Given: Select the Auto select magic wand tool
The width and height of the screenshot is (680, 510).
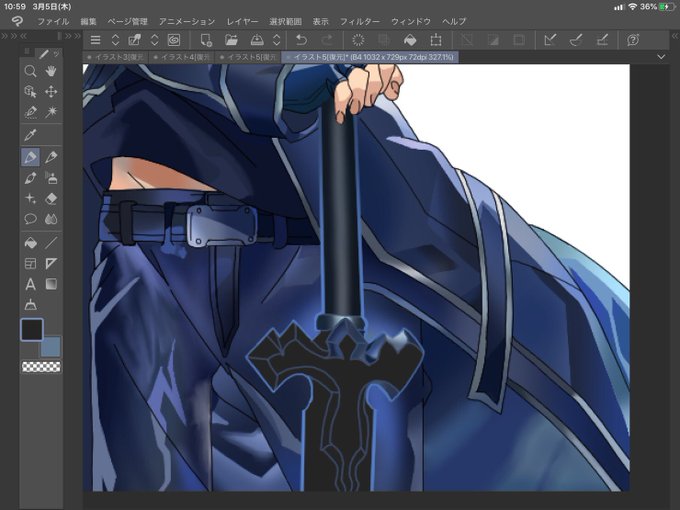Looking at the screenshot, I should pos(51,112).
